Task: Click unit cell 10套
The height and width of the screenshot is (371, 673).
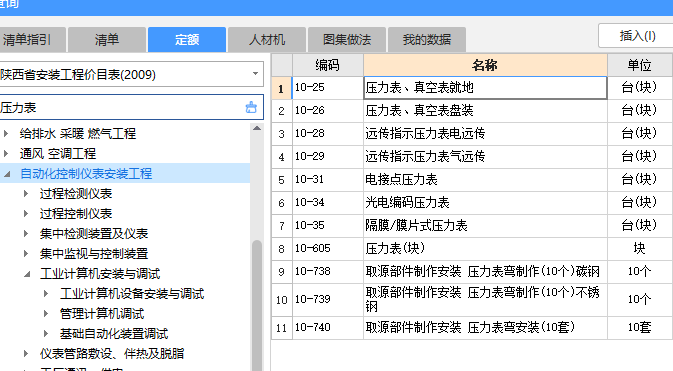Action: 640,328
